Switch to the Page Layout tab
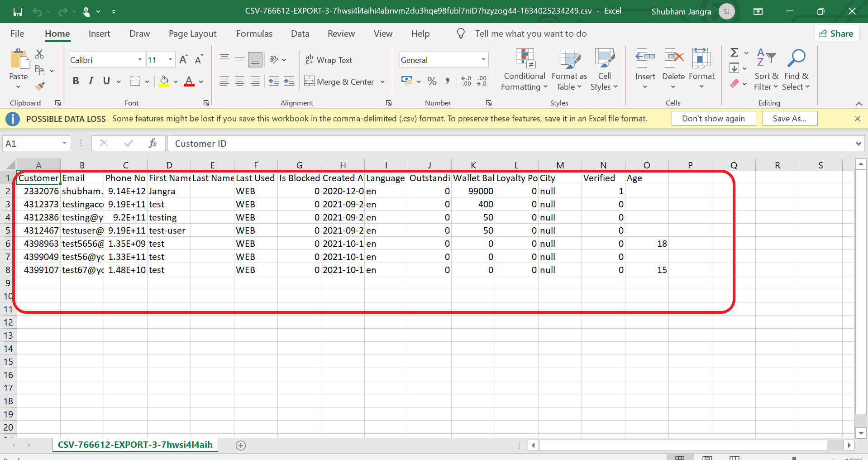 coord(192,34)
